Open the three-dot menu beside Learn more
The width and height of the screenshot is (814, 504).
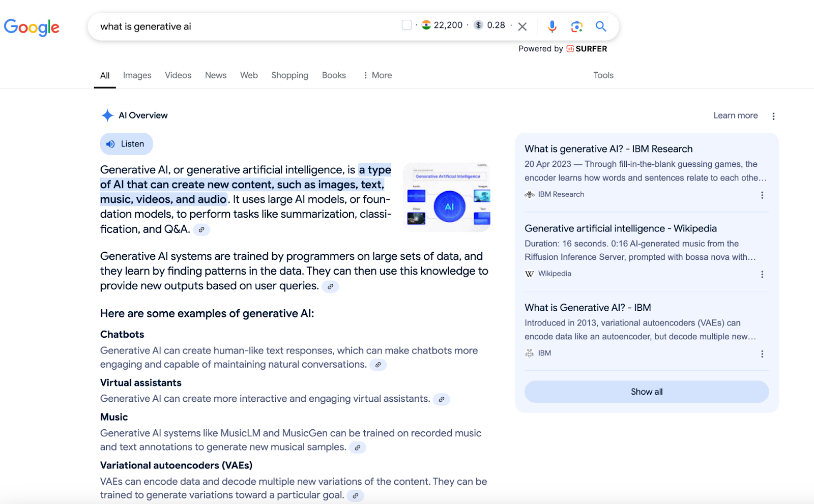773,116
